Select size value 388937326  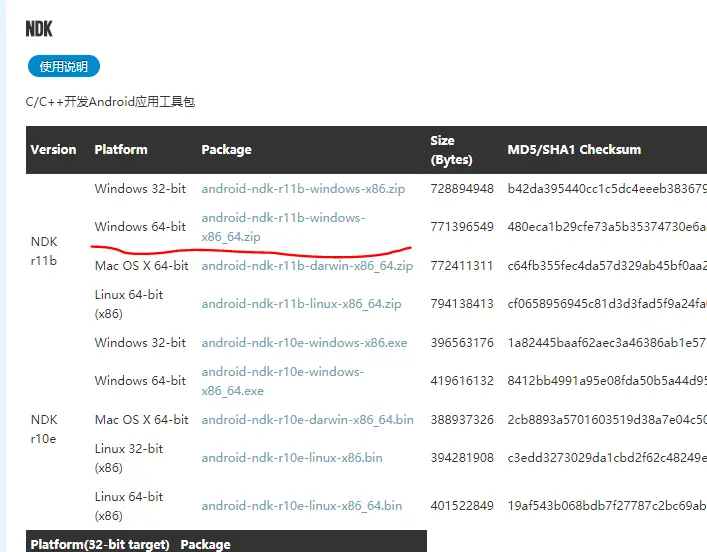coord(462,420)
